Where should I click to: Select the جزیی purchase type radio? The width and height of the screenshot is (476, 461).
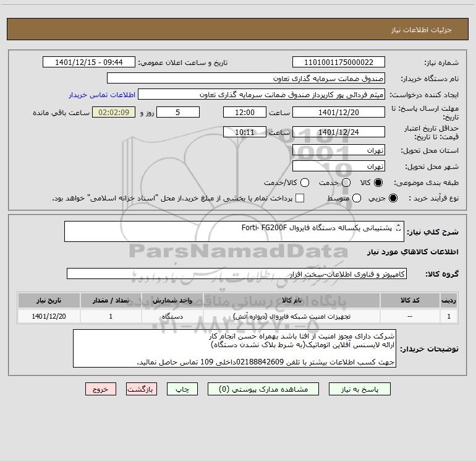click(393, 198)
